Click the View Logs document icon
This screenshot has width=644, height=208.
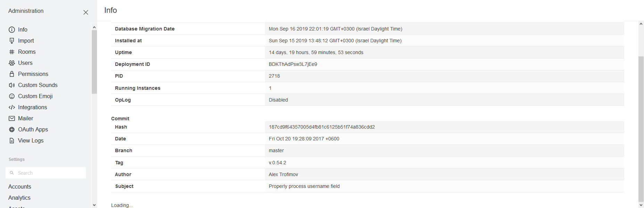tap(12, 141)
